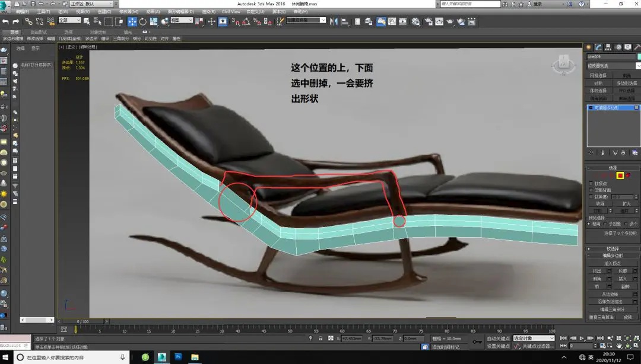This screenshot has width=641, height=364.
Task: Open the 工具(T) menu
Action: (43, 11)
